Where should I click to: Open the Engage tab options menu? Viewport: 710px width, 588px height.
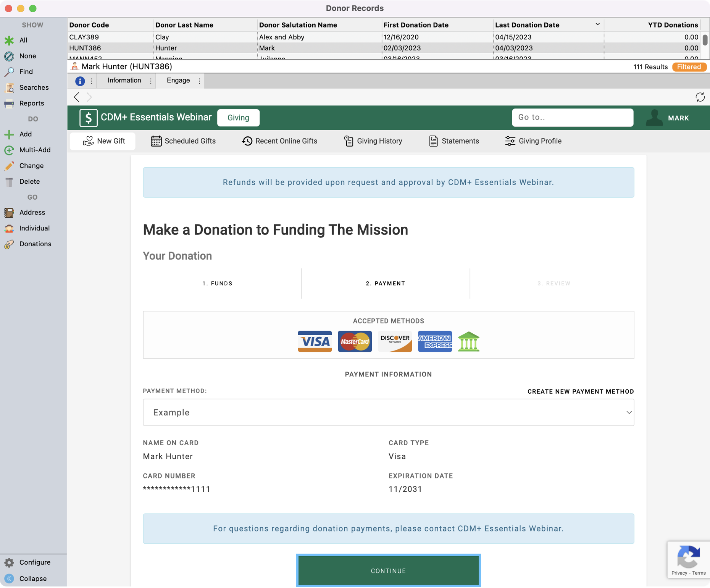click(x=199, y=81)
